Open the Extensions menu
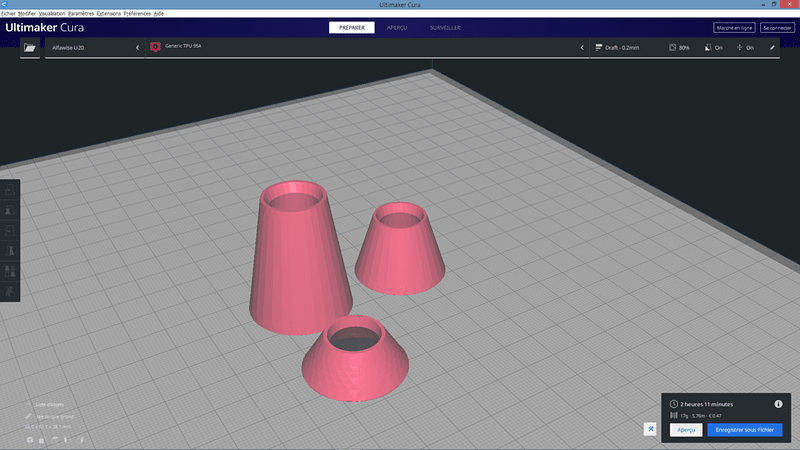800x450 pixels. pos(109,14)
